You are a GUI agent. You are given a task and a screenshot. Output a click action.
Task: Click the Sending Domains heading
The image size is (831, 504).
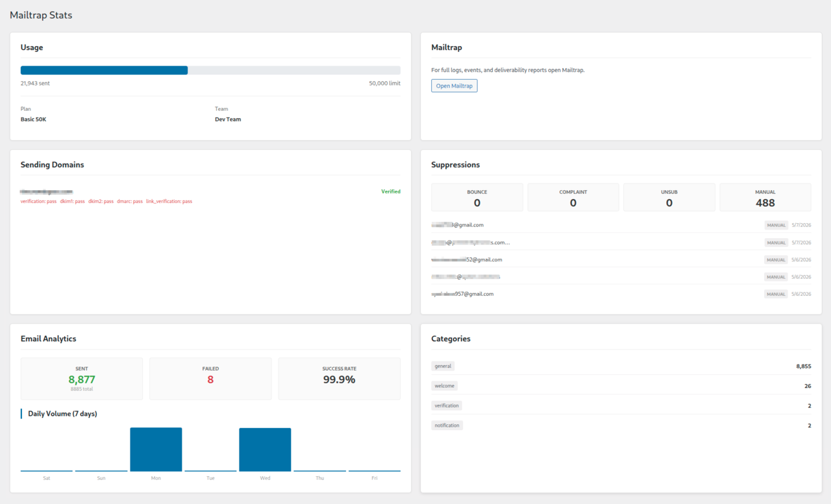tap(52, 165)
